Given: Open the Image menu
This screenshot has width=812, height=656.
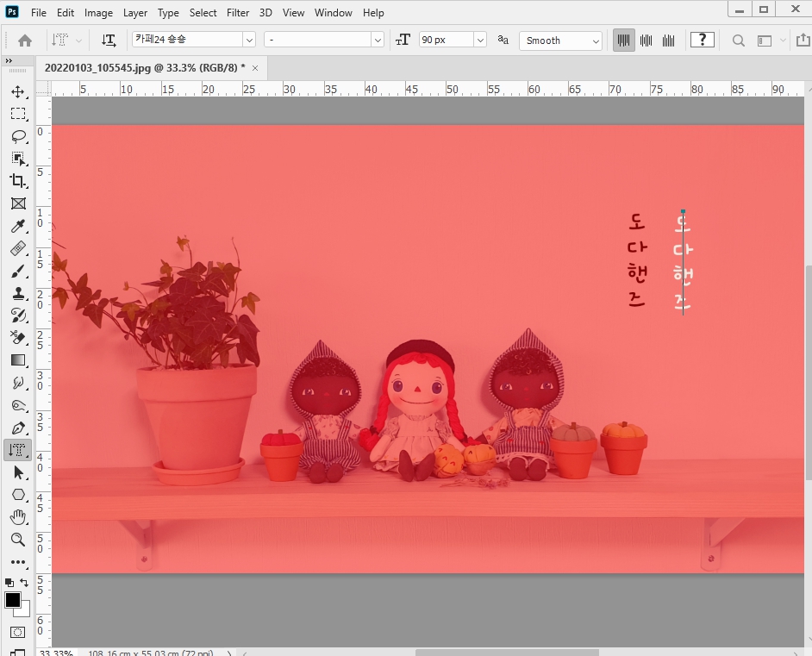Looking at the screenshot, I should pyautogui.click(x=98, y=13).
